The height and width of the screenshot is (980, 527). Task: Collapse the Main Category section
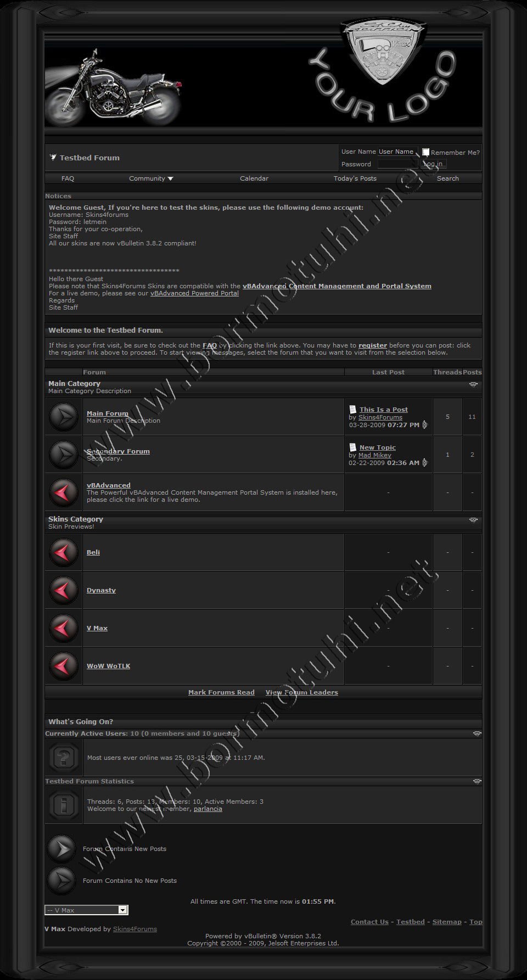pos(474,384)
